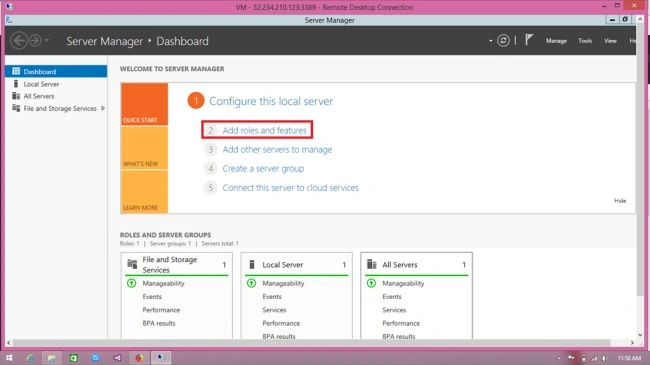The height and width of the screenshot is (365, 650).
Task: Click the volume icon in system tray
Action: 605,358
